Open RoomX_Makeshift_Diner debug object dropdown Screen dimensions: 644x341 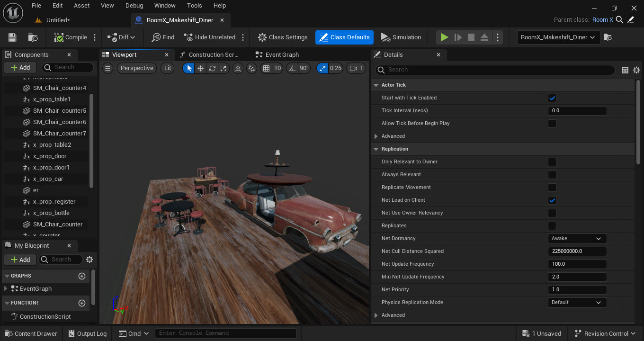click(x=558, y=37)
